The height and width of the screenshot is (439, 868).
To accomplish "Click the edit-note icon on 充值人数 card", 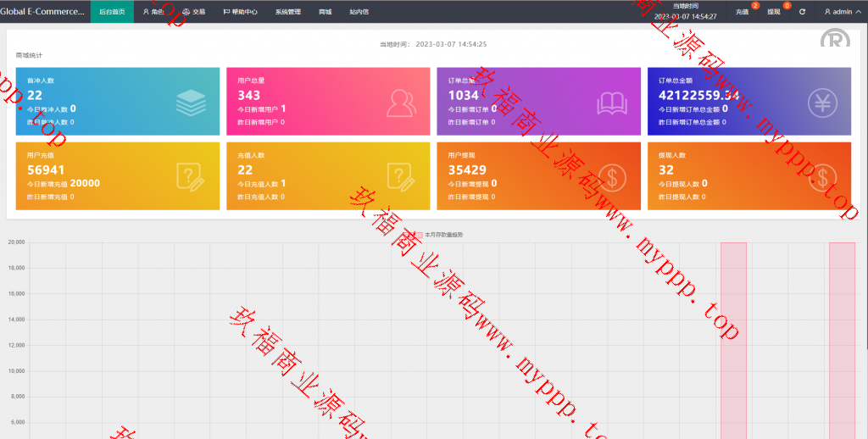I will point(401,177).
